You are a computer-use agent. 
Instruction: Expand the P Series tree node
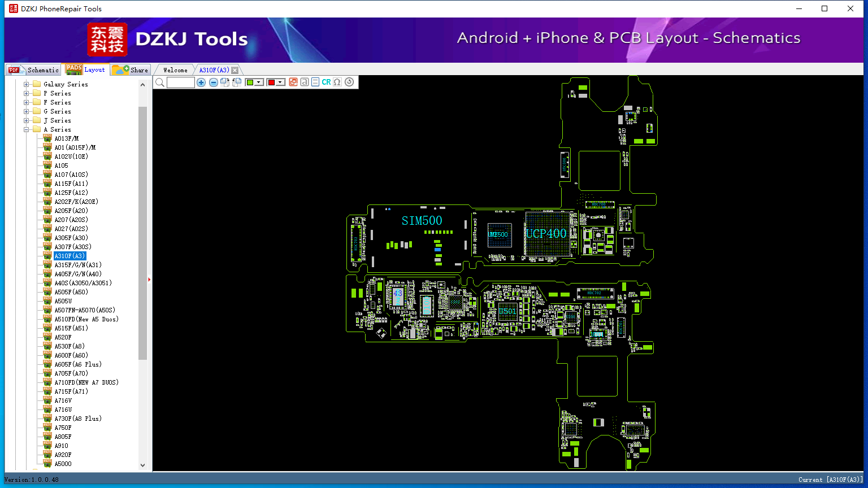[x=27, y=93]
